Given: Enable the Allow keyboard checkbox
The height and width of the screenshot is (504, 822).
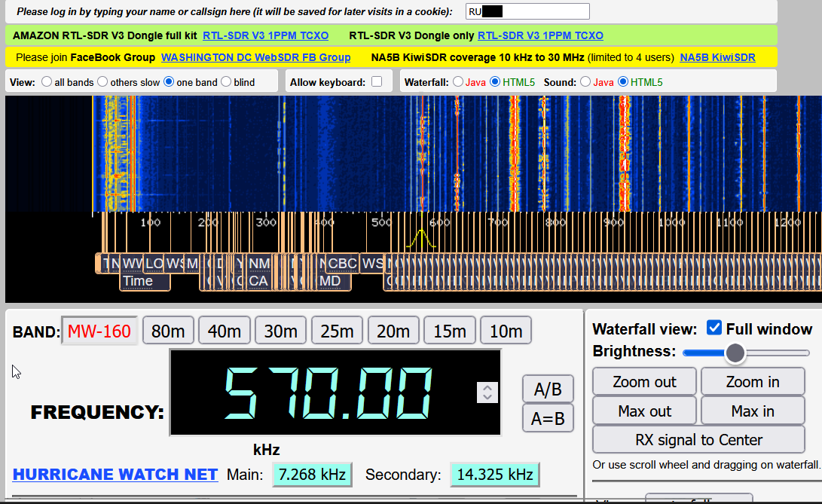Looking at the screenshot, I should 377,82.
